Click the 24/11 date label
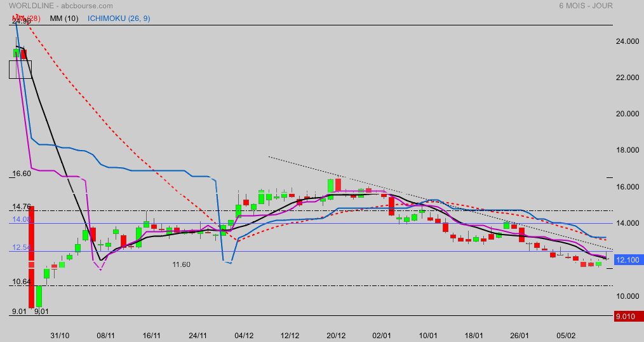This screenshot has height=342, width=644. [x=198, y=336]
